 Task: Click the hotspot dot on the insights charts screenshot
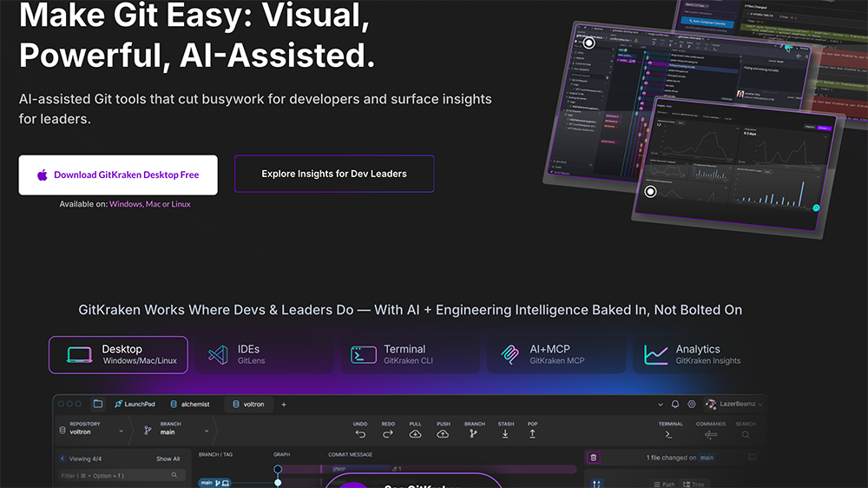pyautogui.click(x=650, y=192)
